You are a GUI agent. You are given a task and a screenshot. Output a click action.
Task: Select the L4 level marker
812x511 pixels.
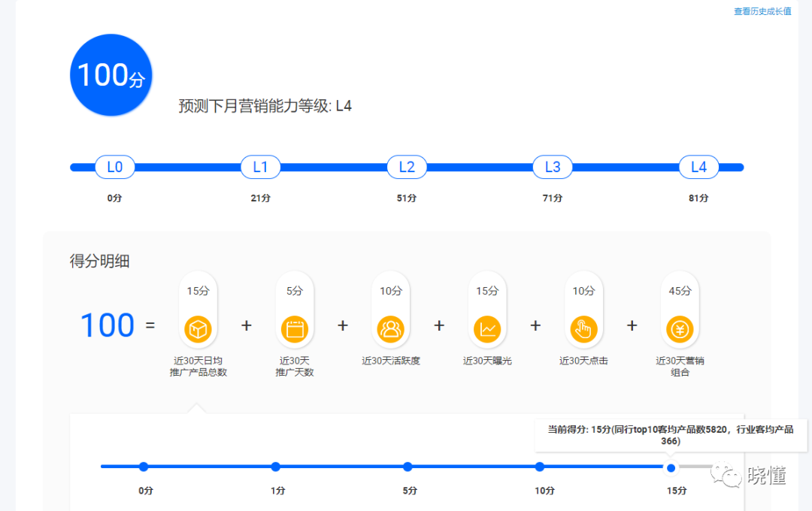point(698,167)
